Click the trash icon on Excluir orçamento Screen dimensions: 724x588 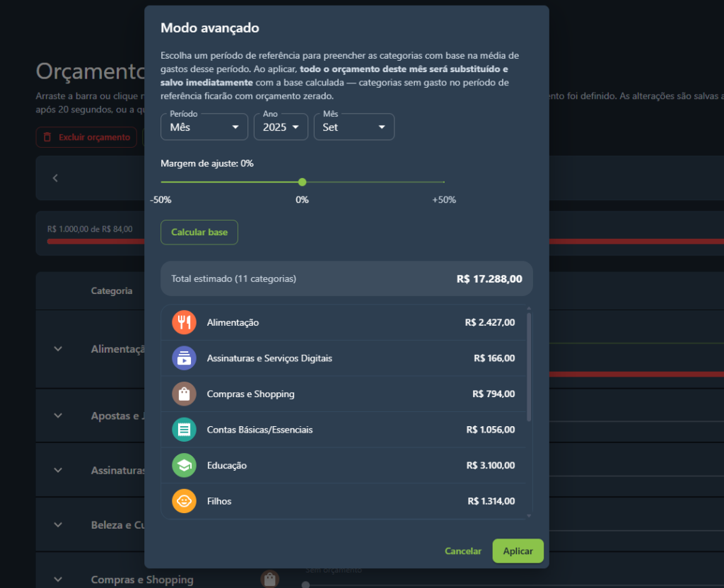(47, 137)
